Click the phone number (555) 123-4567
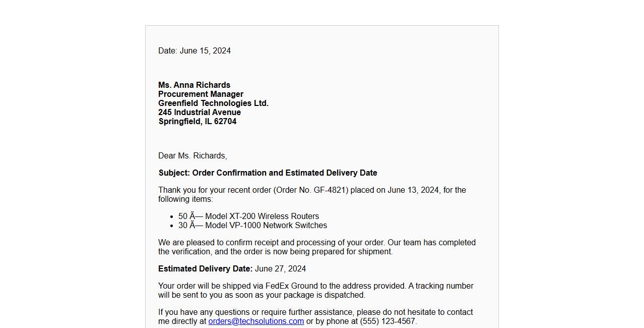Image resolution: width=644 pixels, height=328 pixels. click(387, 321)
